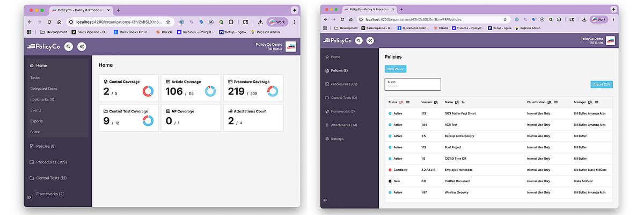The image size is (644, 215).
Task: Open Exports in the left window sidebar
Action: (x=36, y=121)
